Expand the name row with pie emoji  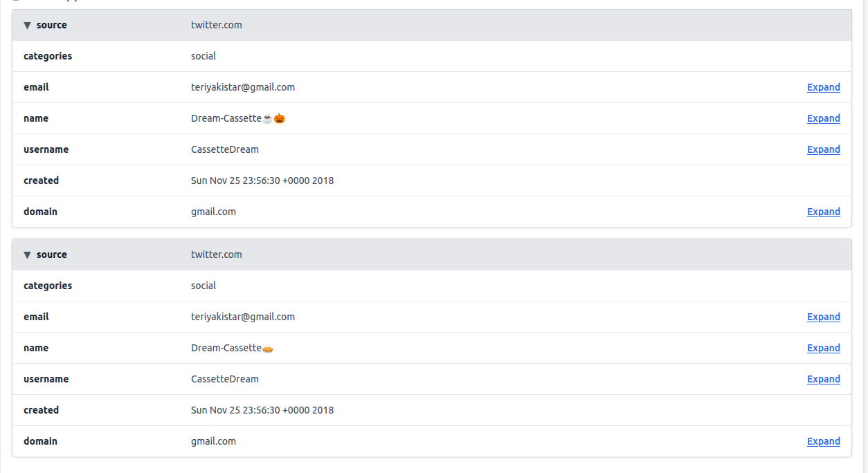(x=823, y=348)
